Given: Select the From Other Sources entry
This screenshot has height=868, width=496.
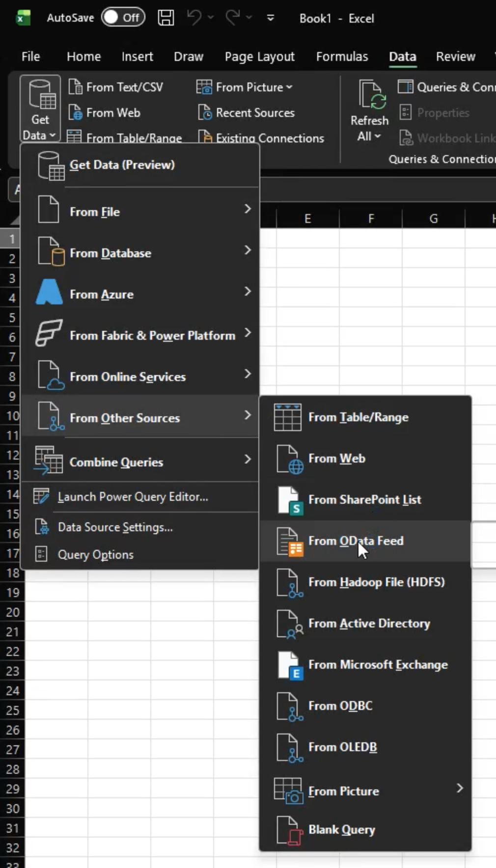Looking at the screenshot, I should [140, 417].
